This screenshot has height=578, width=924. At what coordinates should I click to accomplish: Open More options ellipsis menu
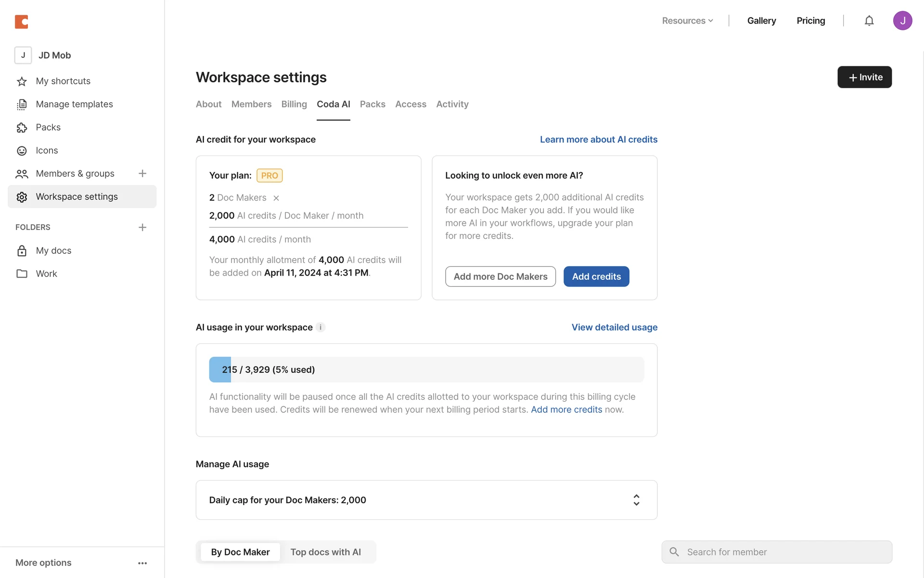point(142,563)
